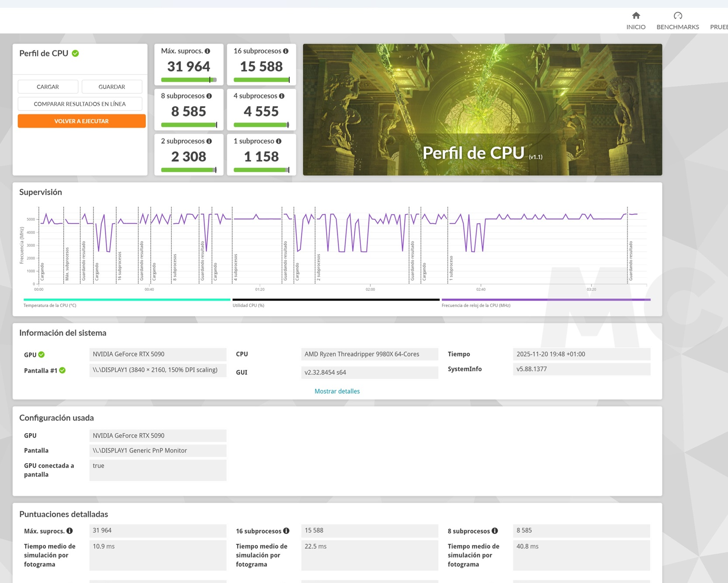Open the Benchmarks gauge icon

click(x=677, y=16)
